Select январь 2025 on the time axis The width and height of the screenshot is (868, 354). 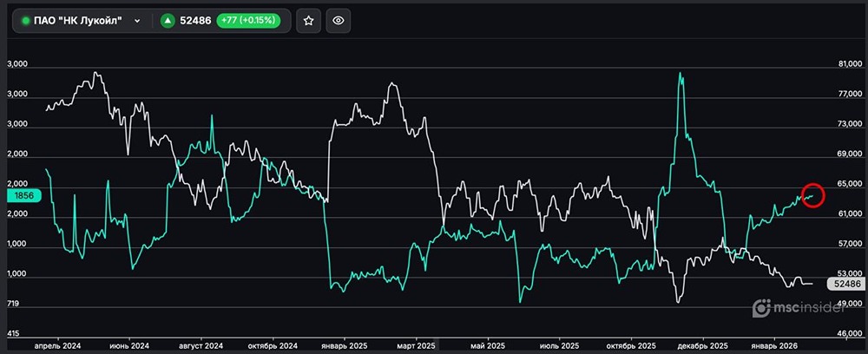(345, 345)
